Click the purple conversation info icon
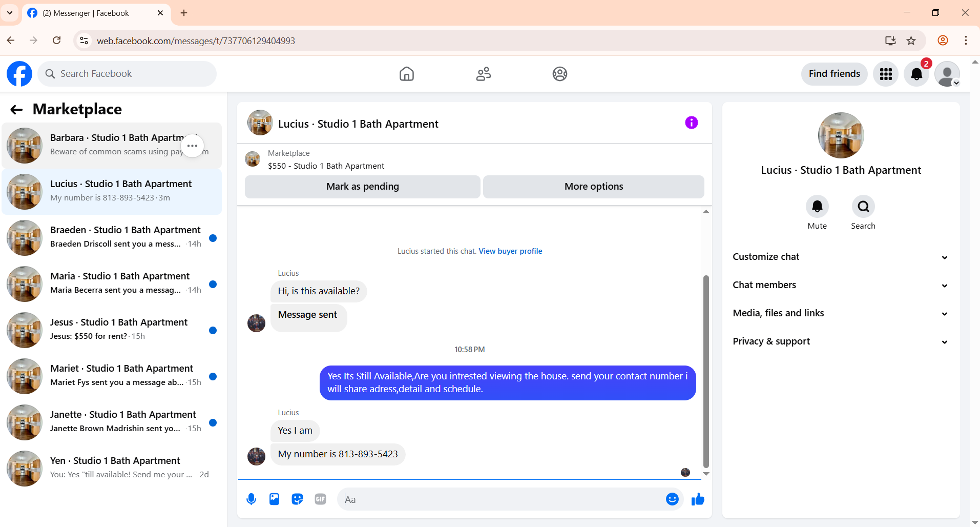The image size is (980, 527). tap(691, 123)
